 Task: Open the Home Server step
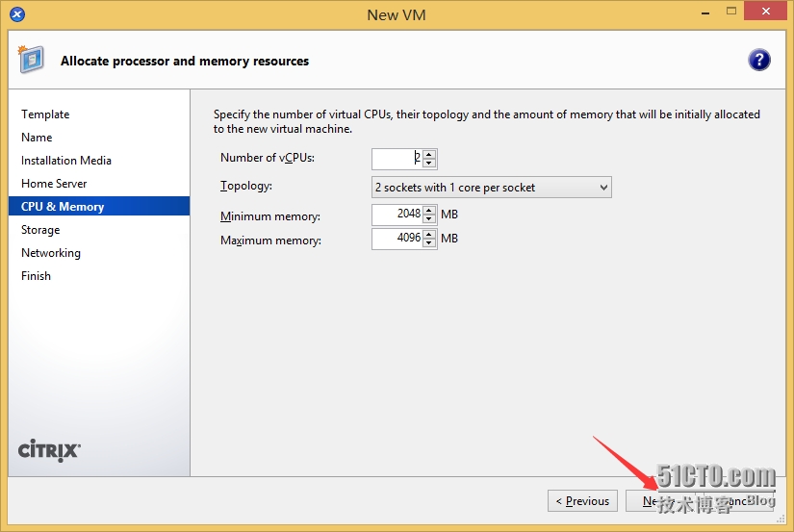point(54,184)
